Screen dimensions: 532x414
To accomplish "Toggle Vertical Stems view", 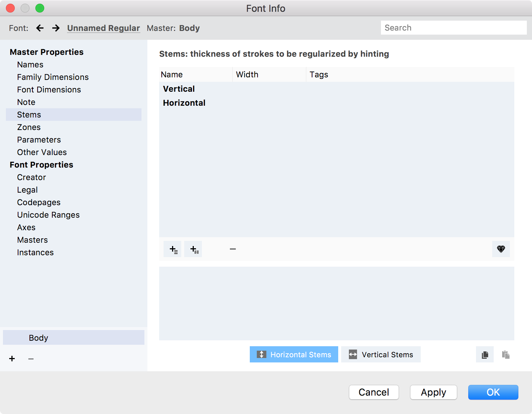I will (x=381, y=354).
